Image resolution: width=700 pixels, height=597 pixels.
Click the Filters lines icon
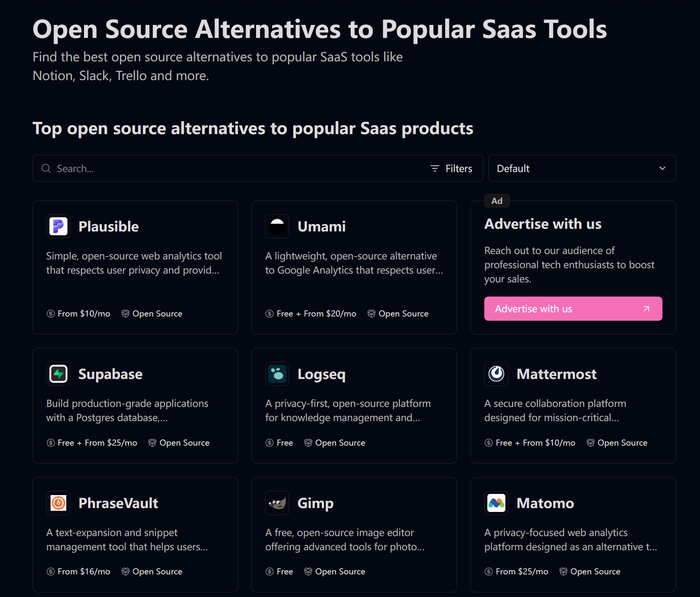tap(434, 169)
